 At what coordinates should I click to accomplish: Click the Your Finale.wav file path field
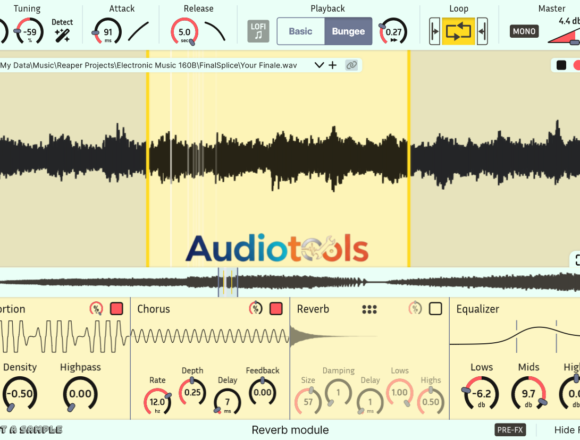pos(149,65)
